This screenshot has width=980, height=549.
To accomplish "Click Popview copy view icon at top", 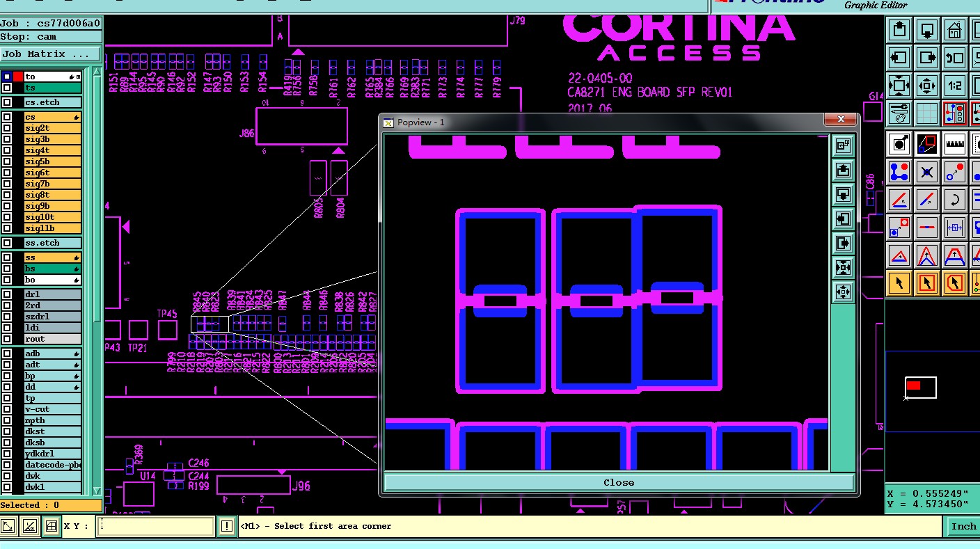I will pos(843,146).
